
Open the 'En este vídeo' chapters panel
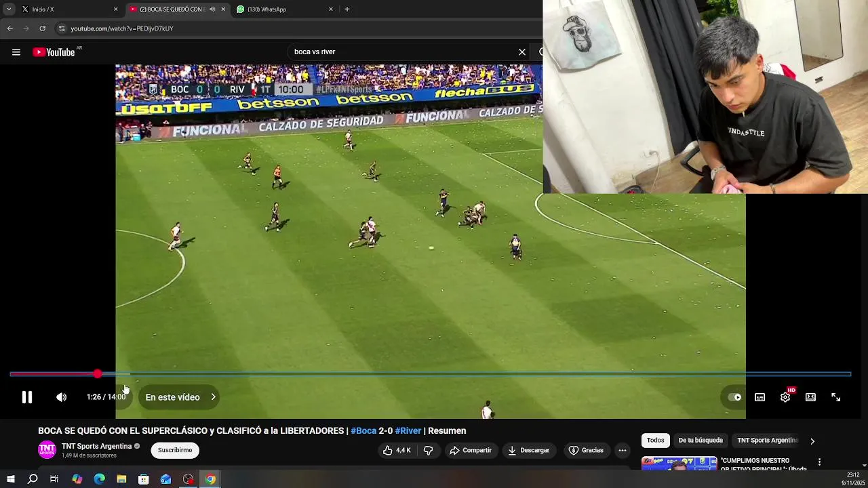[x=180, y=397]
